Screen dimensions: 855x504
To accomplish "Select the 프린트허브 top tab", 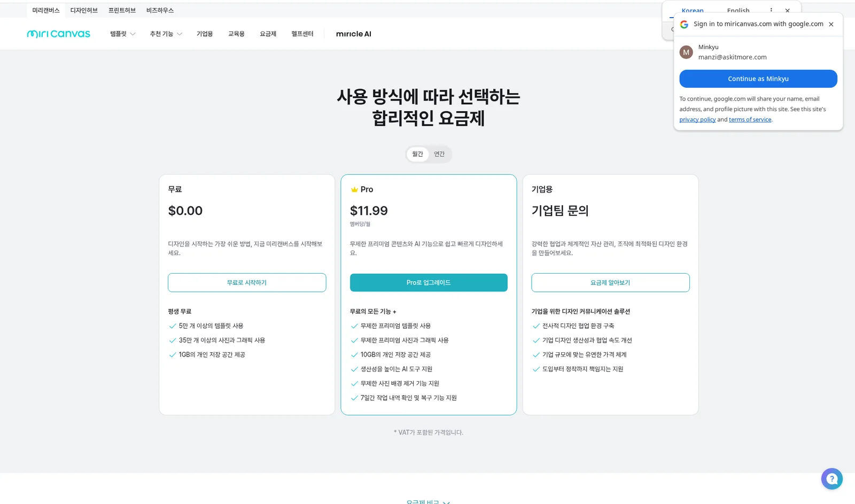I will 122,10.
